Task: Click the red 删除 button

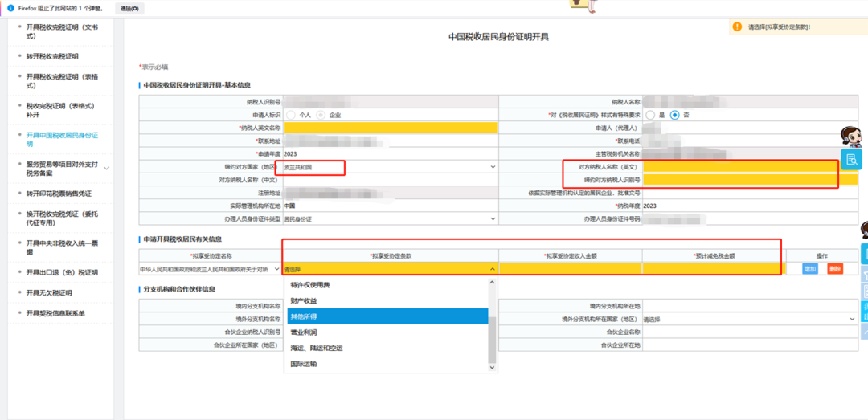Action: 835,269
